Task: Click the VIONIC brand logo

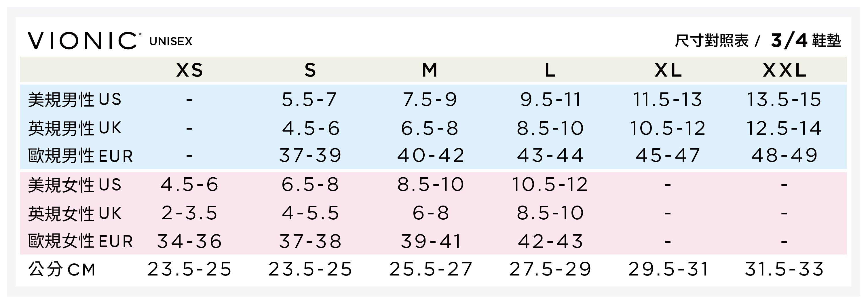Action: click(x=83, y=41)
